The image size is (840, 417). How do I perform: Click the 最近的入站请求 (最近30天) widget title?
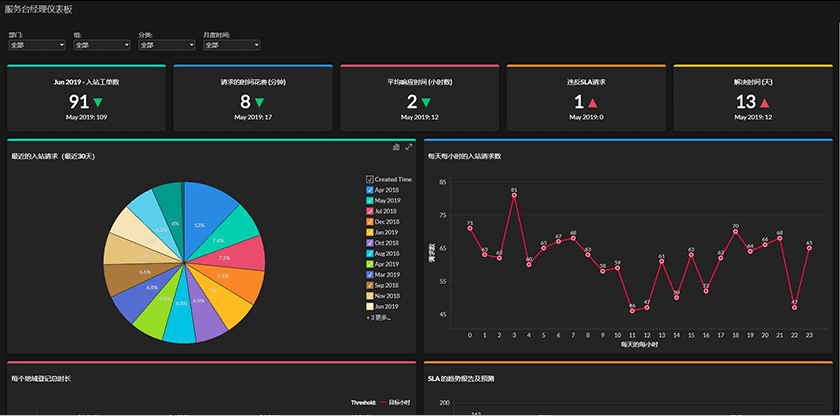coord(54,157)
